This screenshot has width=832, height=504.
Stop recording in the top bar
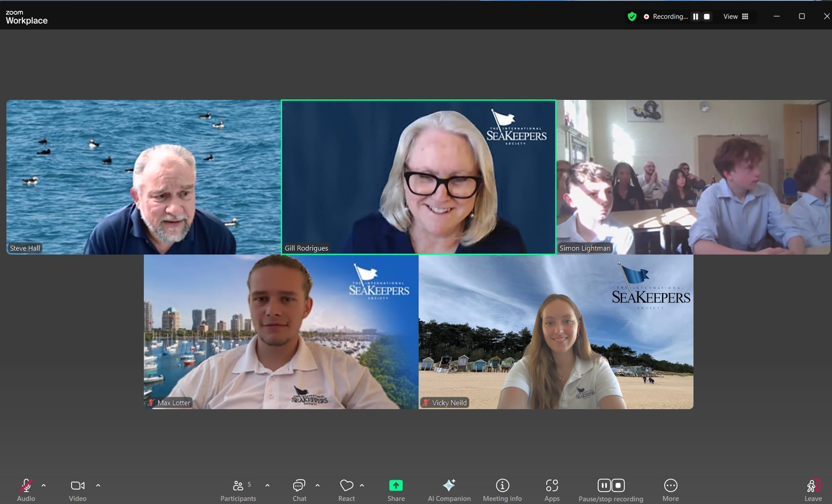706,17
